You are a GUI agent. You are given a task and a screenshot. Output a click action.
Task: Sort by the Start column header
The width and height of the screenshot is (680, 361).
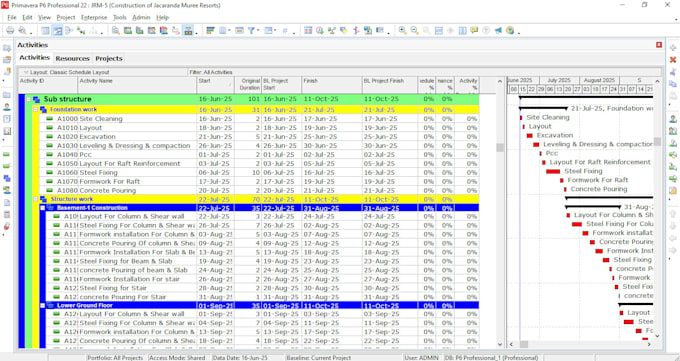tap(215, 85)
